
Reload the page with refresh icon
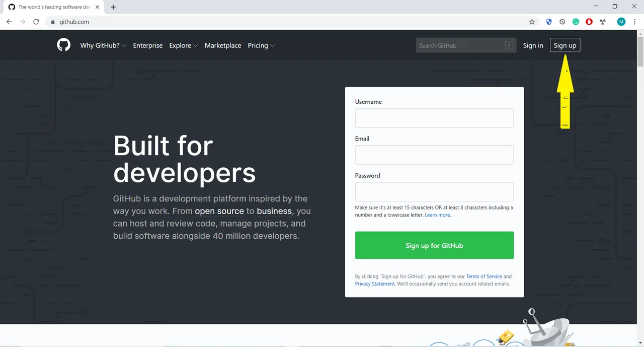36,22
